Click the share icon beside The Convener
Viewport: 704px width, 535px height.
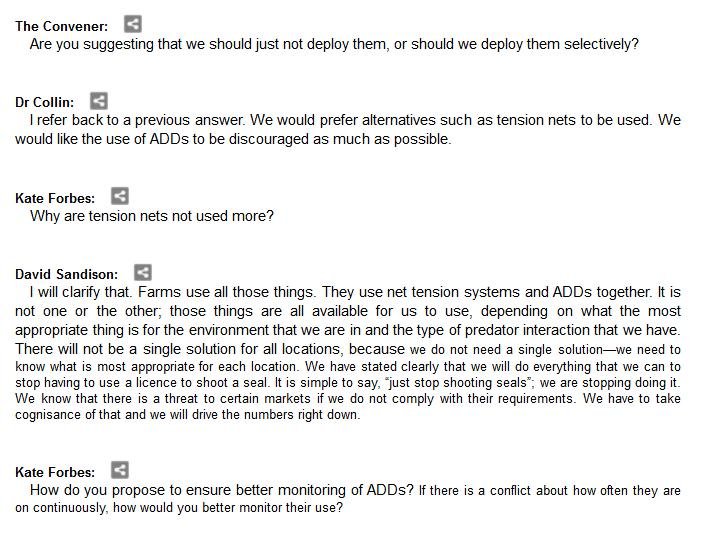132,24
